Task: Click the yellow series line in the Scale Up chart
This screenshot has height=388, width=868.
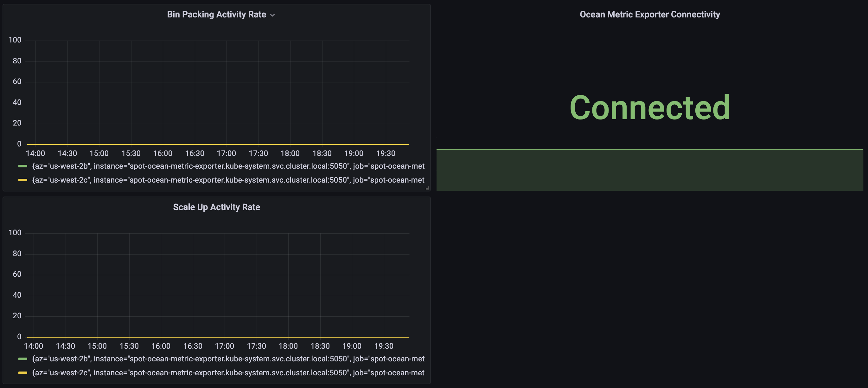Action: pos(216,337)
